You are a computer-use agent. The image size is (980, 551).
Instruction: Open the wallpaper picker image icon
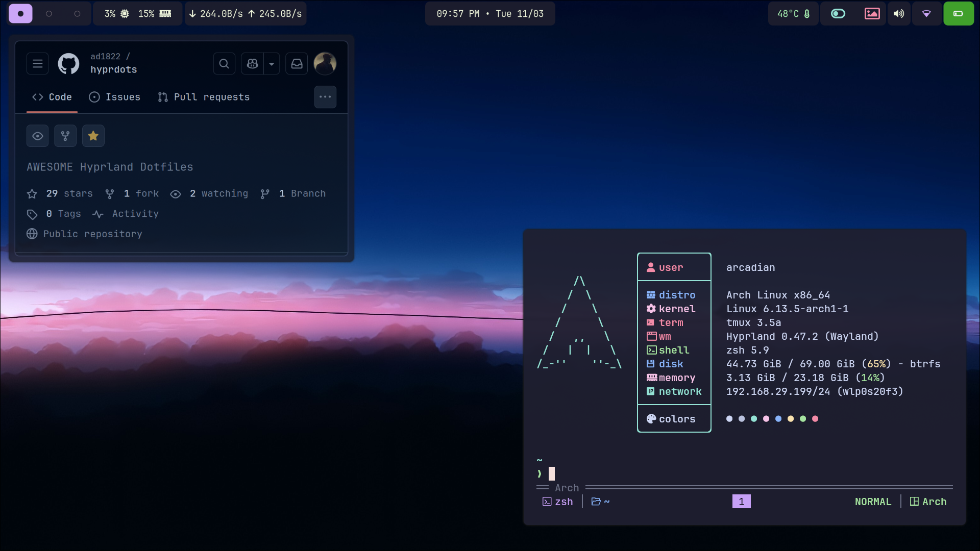872,14
